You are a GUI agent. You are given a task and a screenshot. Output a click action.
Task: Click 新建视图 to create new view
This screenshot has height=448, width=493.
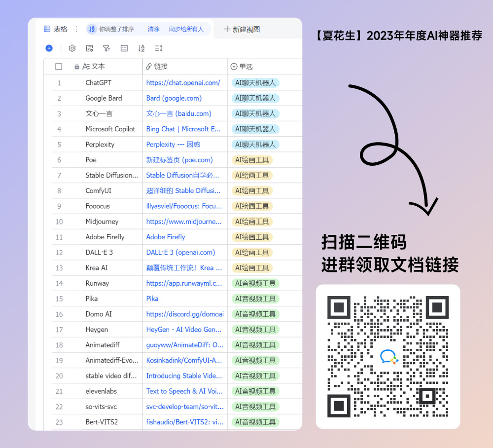[242, 29]
